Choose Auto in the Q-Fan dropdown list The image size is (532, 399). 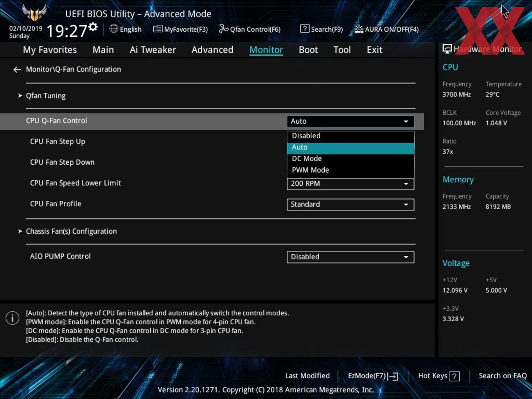[x=350, y=147]
